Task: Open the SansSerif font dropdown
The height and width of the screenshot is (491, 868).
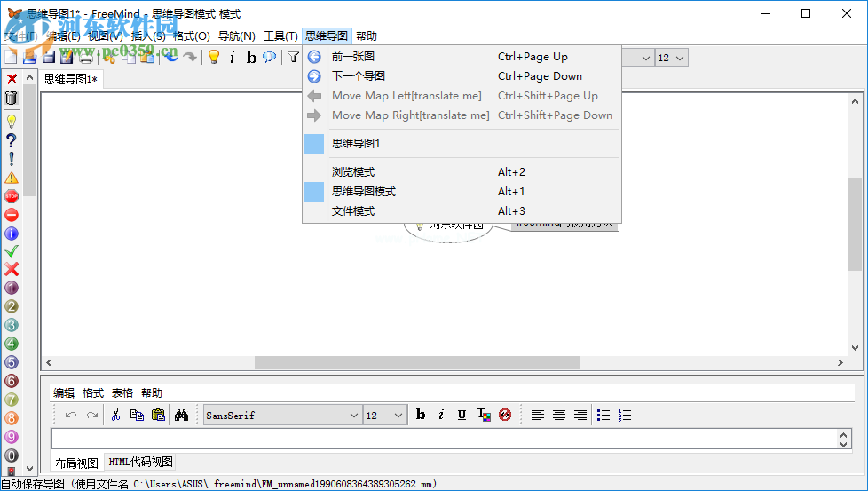Action: coord(282,416)
